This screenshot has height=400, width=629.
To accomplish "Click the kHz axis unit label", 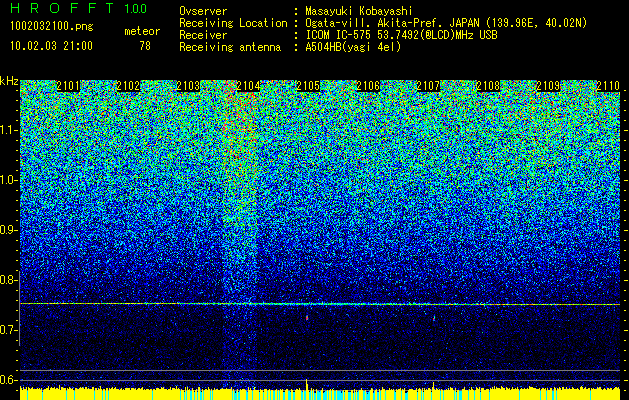I will pos(9,81).
